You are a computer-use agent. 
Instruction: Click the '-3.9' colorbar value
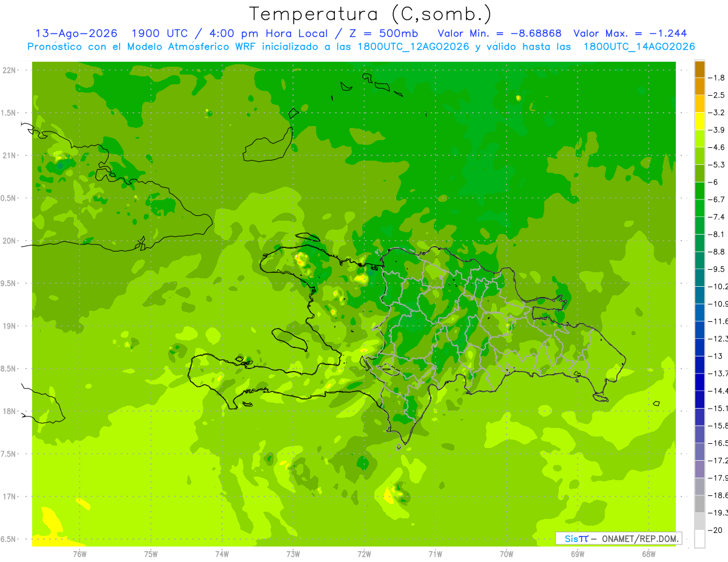(716, 130)
